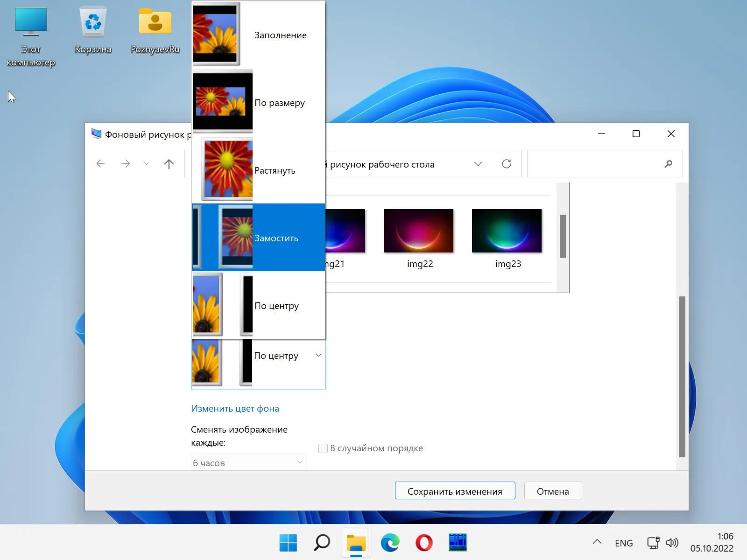
Task: Open taskbar Search
Action: 322,543
